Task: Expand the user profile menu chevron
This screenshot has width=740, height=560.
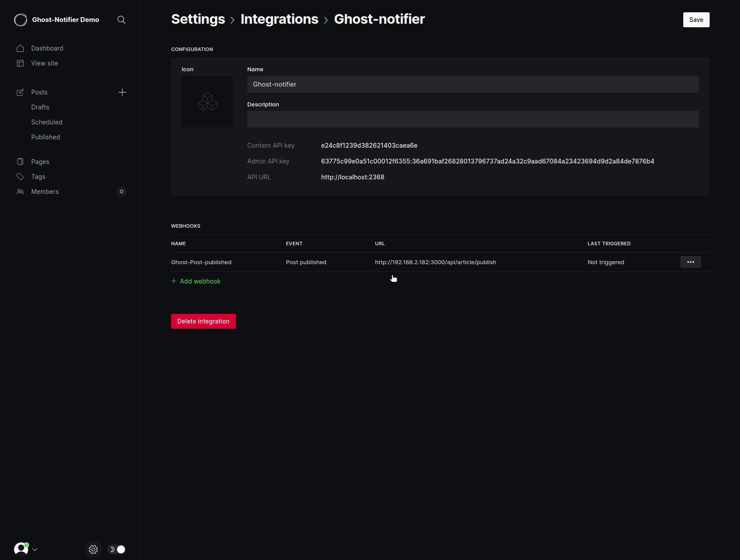Action: click(x=35, y=549)
